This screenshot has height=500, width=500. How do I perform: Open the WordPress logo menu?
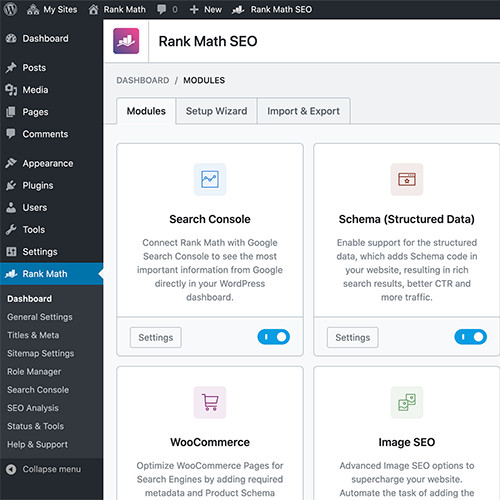pyautogui.click(x=10, y=9)
